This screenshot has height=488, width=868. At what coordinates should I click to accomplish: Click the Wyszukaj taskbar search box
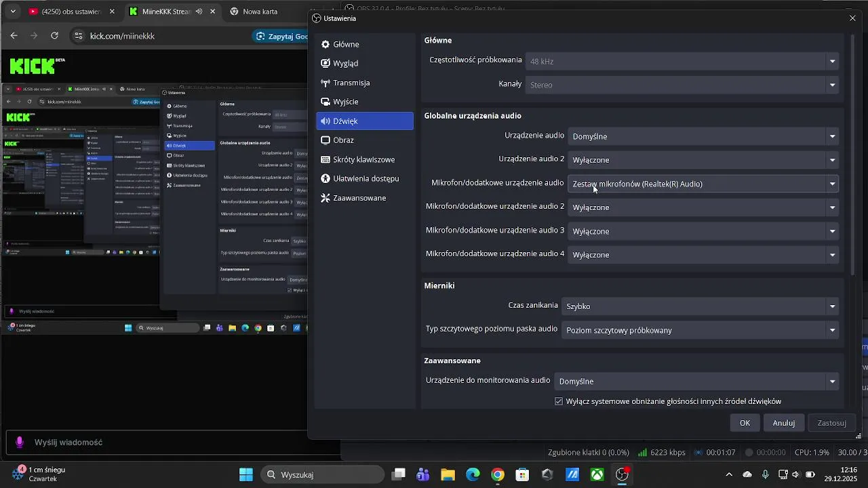pos(321,474)
